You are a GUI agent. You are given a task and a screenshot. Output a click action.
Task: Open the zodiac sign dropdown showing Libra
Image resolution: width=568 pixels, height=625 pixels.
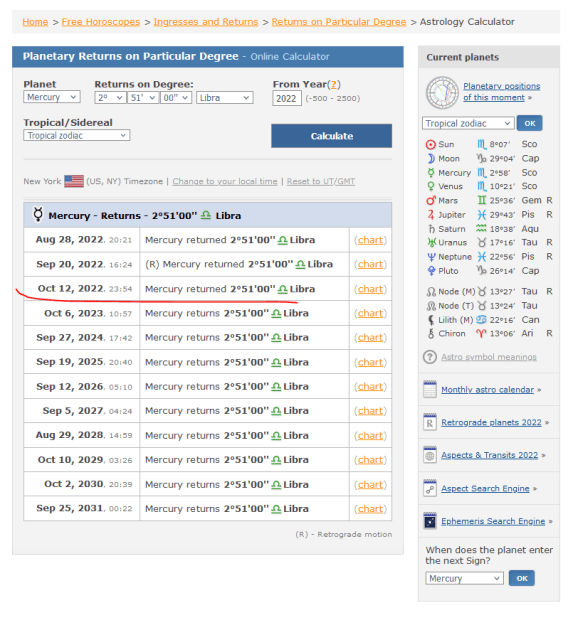[x=225, y=98]
